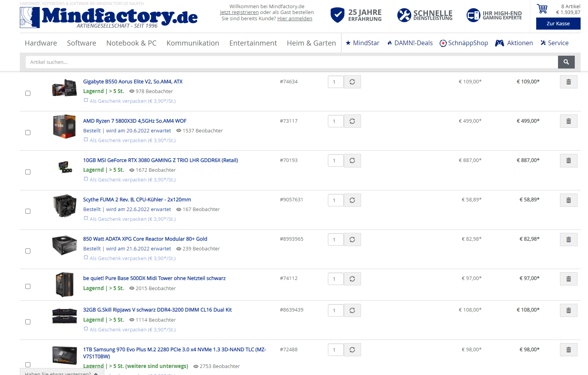The width and height of the screenshot is (588, 375).
Task: Remove Samsung 970 Evo Plus from cart
Action: coord(569,350)
